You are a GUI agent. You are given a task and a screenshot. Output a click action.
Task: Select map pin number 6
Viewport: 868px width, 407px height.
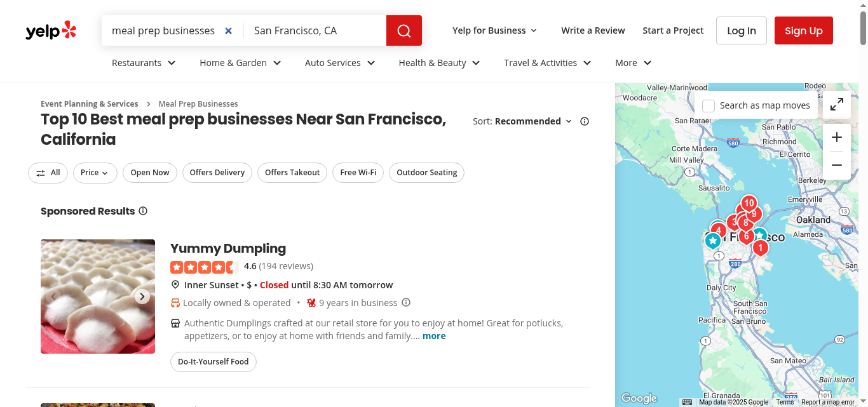[746, 236]
